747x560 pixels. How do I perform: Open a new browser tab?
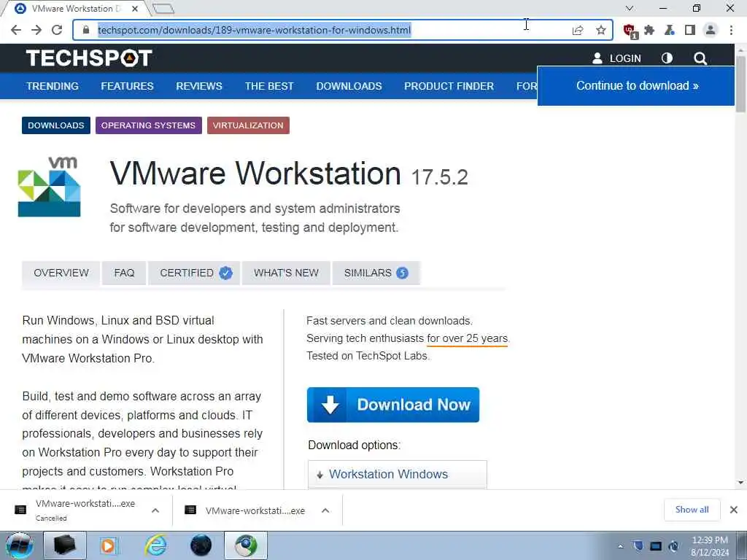pyautogui.click(x=164, y=9)
